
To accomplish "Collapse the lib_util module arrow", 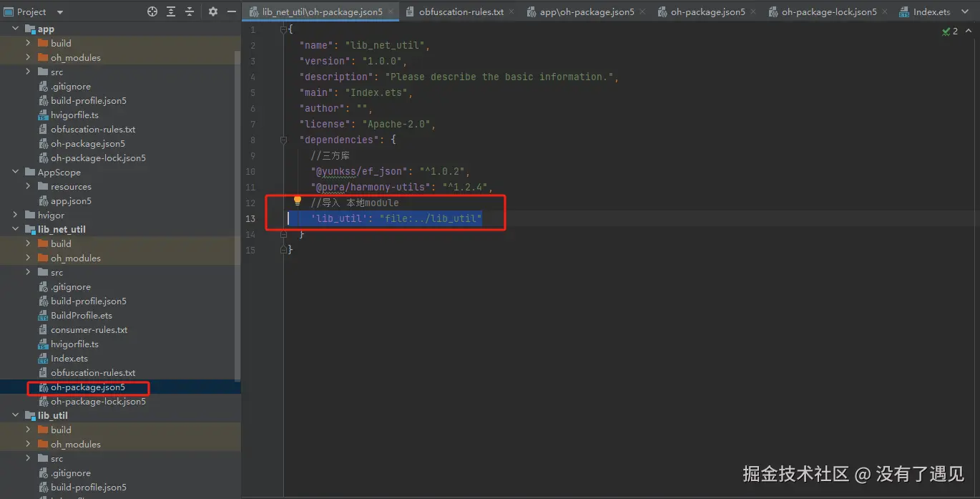I will click(15, 415).
